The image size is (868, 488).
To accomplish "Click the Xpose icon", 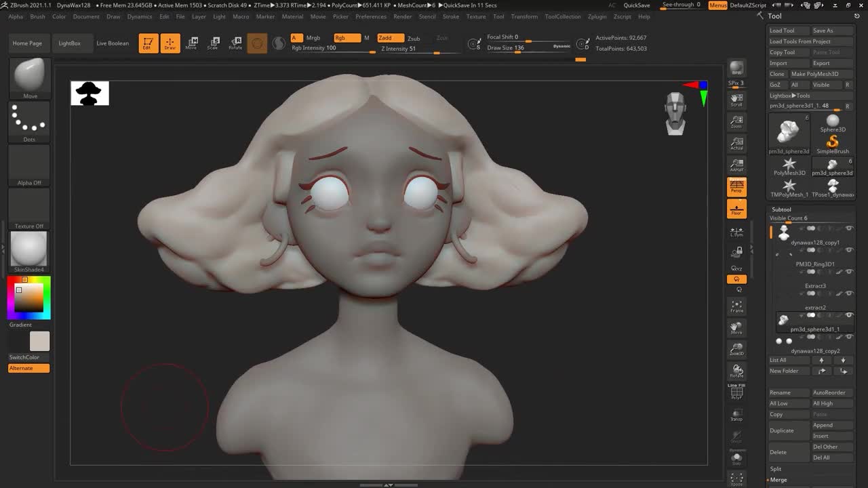I will (x=736, y=479).
